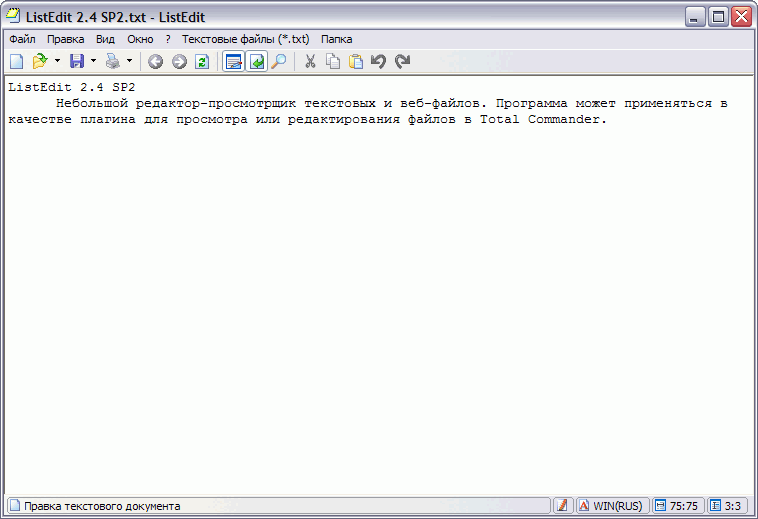Open the Папка menu
Image resolution: width=758 pixels, height=519 pixels.
coord(336,39)
